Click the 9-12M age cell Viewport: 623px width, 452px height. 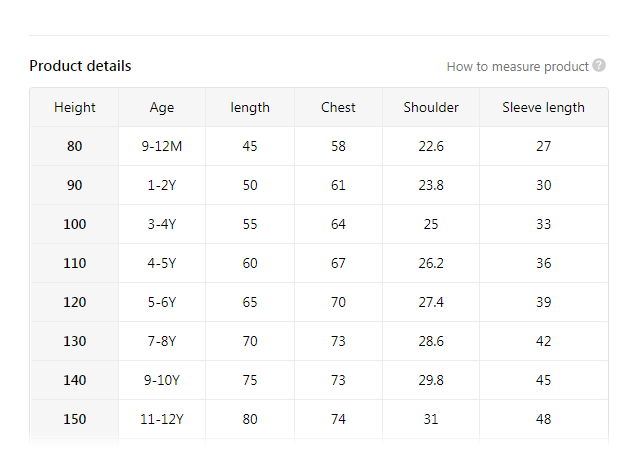[x=162, y=146]
